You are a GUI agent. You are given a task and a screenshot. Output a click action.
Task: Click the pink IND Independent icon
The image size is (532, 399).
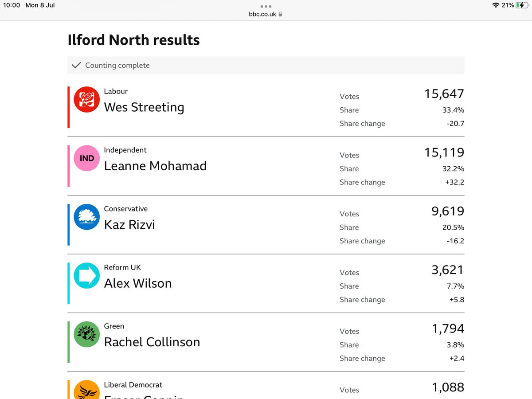coord(86,158)
